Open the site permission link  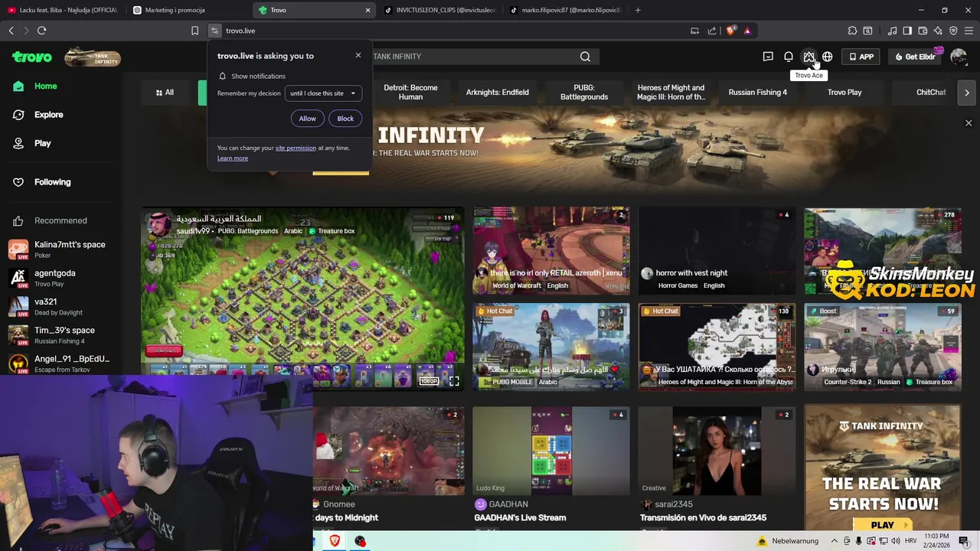[x=296, y=148]
